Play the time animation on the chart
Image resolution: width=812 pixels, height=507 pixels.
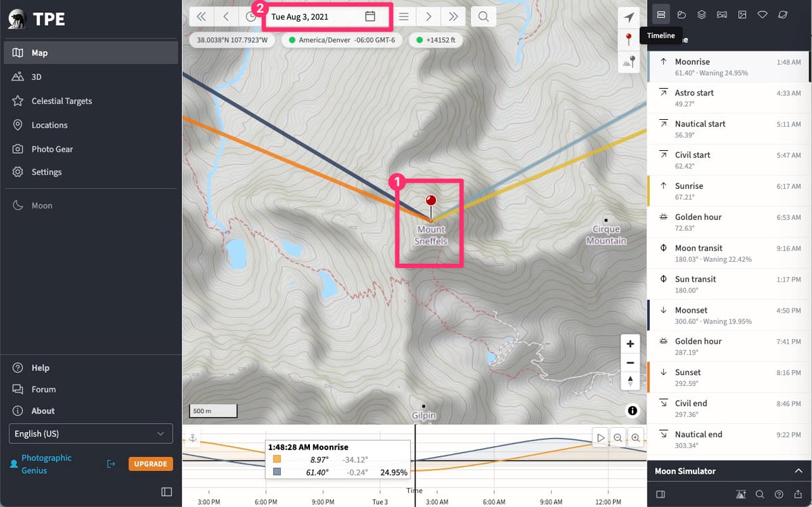600,438
